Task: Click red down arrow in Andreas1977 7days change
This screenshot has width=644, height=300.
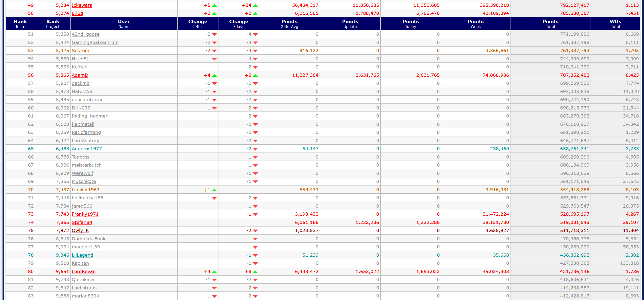Action: point(255,149)
